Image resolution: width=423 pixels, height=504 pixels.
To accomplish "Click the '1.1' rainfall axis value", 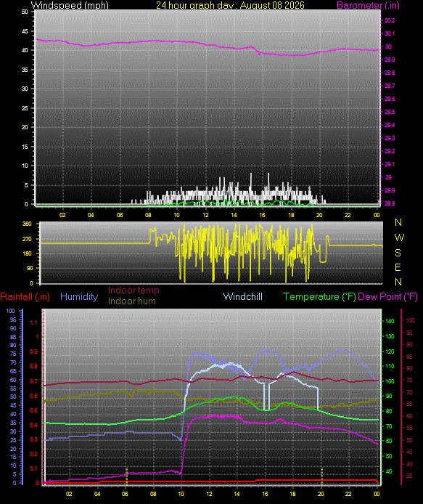I will point(33,322).
